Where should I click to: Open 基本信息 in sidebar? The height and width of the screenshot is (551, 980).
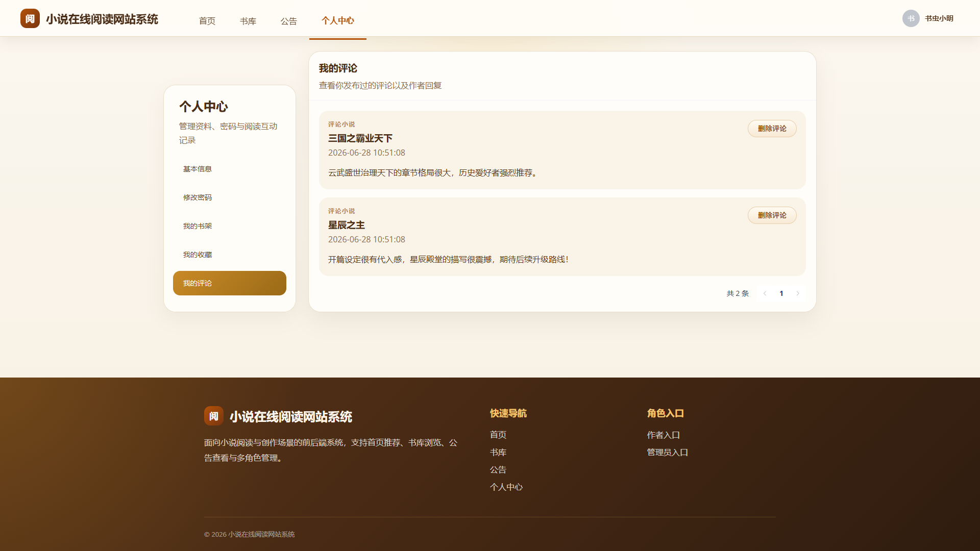230,169
